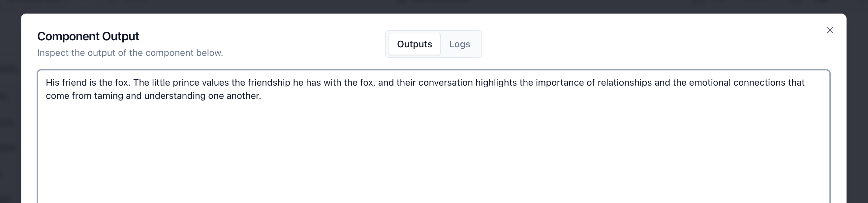Click the Outputs/Logs segmented control
The width and height of the screenshot is (868, 203).
434,44
